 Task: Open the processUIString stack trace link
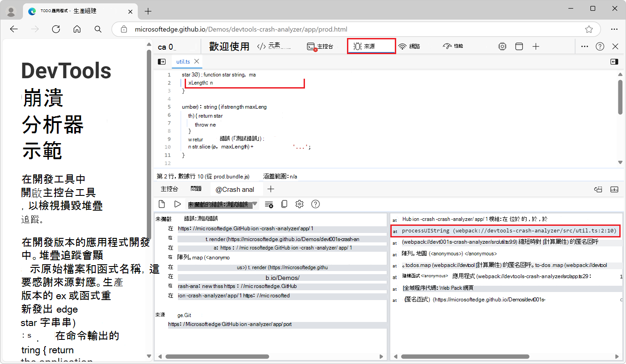point(505,230)
